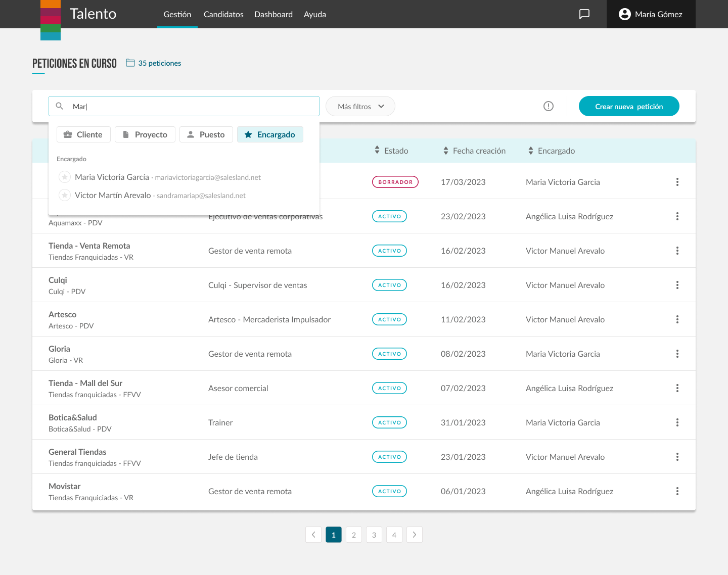The image size is (728, 575).
Task: Go to previous page arrow
Action: [x=313, y=535]
